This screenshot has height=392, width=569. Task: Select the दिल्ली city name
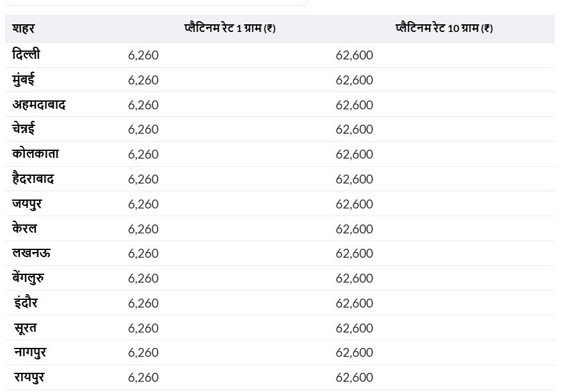26,55
